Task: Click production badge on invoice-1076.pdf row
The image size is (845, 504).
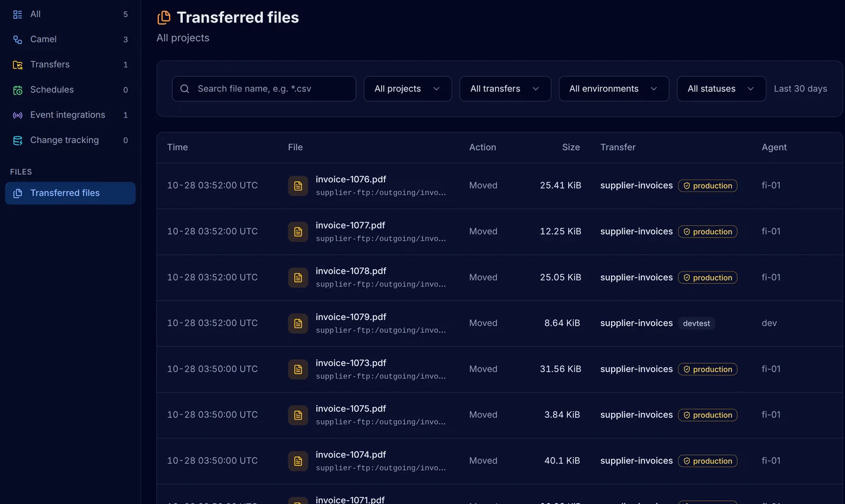Action: pos(708,186)
